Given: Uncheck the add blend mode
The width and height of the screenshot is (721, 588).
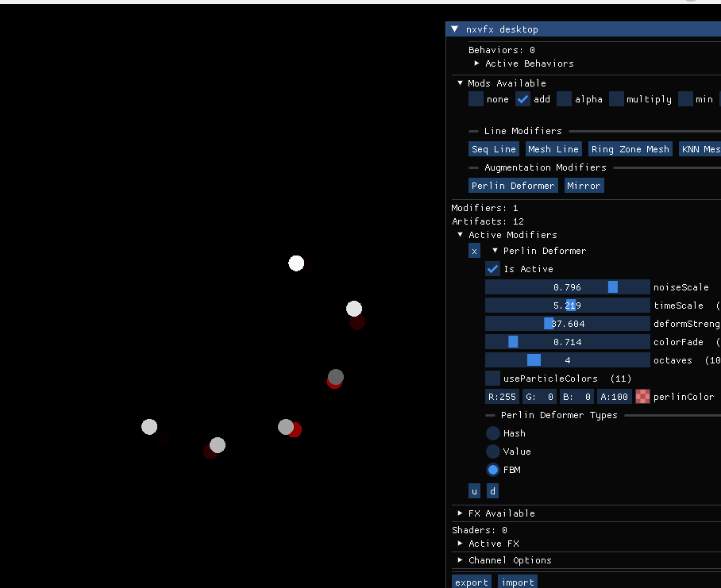Looking at the screenshot, I should pyautogui.click(x=522, y=98).
